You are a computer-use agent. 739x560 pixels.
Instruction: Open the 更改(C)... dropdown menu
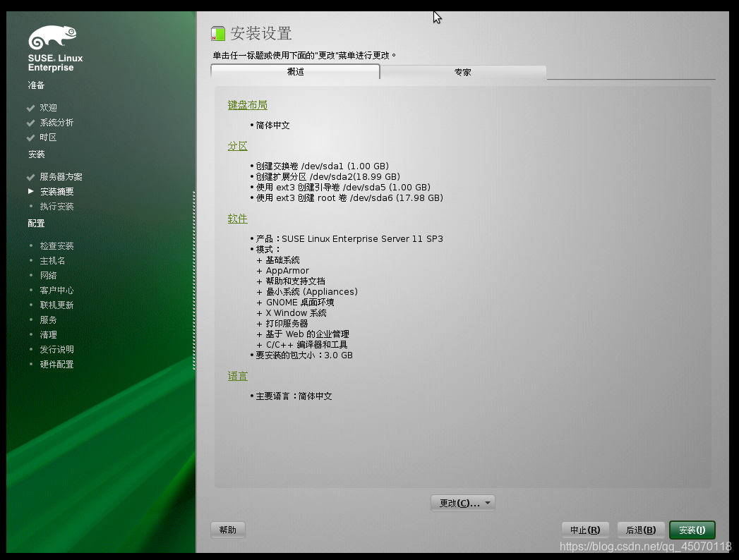pos(463,503)
